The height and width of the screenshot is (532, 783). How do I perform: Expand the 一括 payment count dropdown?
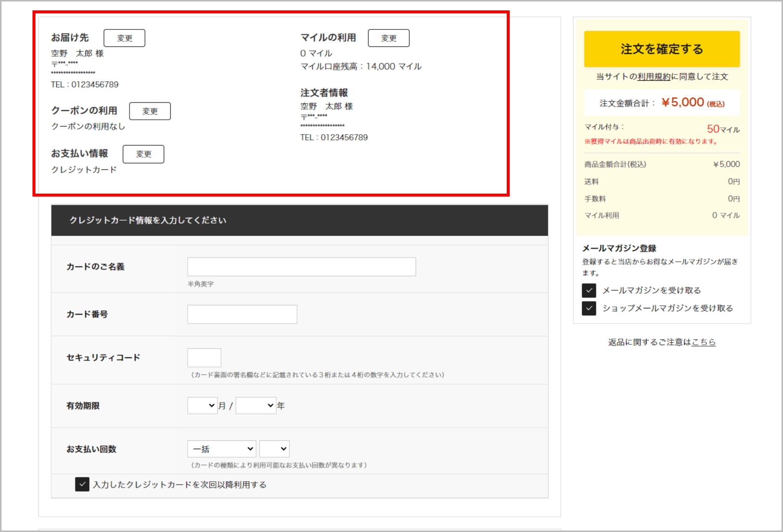coord(222,449)
